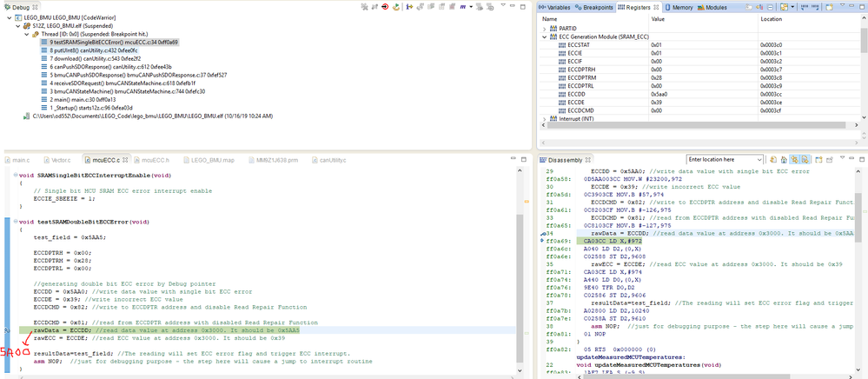Click the Reset target icon in Debug toolbar
Image resolution: width=868 pixels, height=379 pixels.
385,7
